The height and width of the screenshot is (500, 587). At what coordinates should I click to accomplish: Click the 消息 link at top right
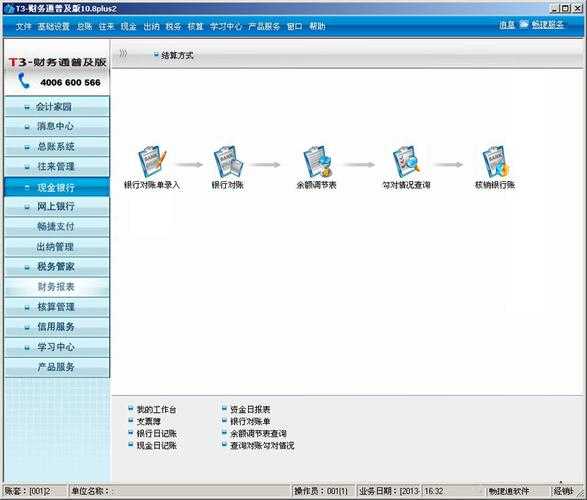click(x=507, y=25)
